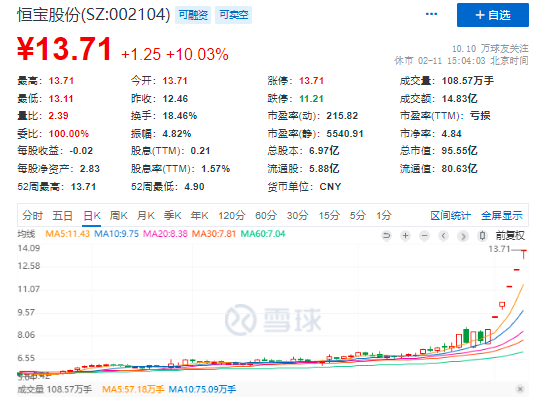Switch to the 60分 chart tab
545x397 pixels.
[266, 216]
